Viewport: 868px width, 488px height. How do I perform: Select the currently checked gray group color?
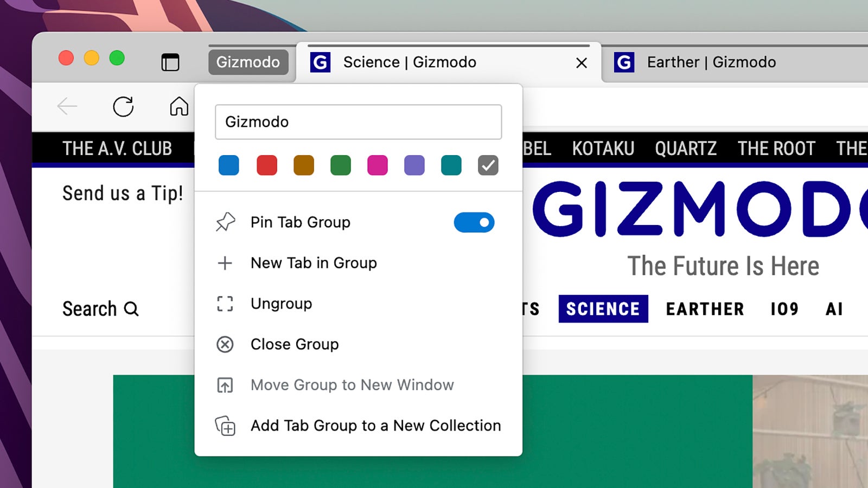point(488,165)
